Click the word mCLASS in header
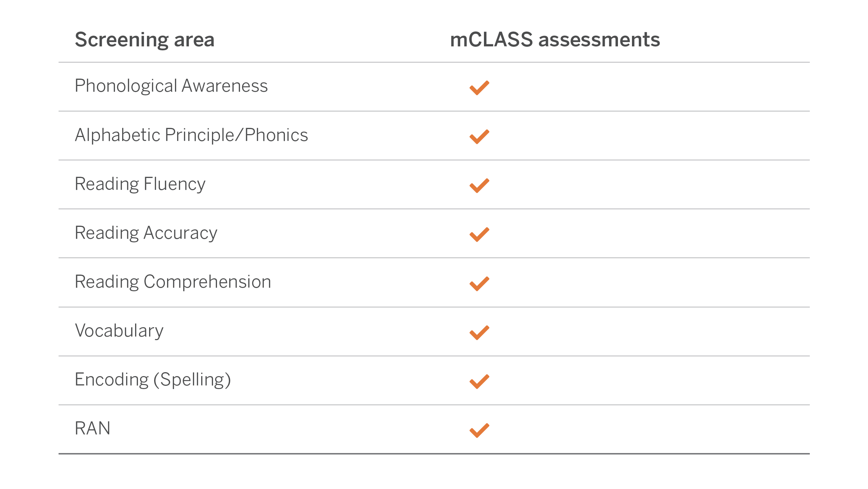This screenshot has width=868, height=489. (491, 40)
